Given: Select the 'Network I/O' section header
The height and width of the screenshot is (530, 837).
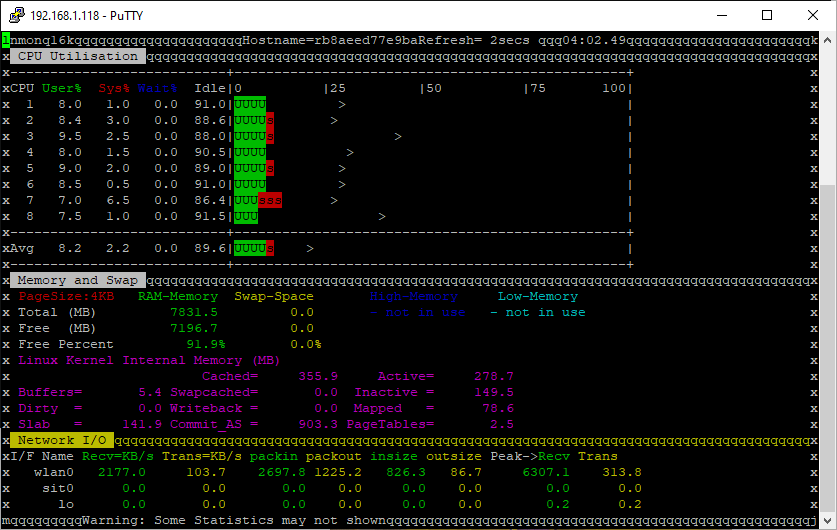Looking at the screenshot, I should 62,440.
